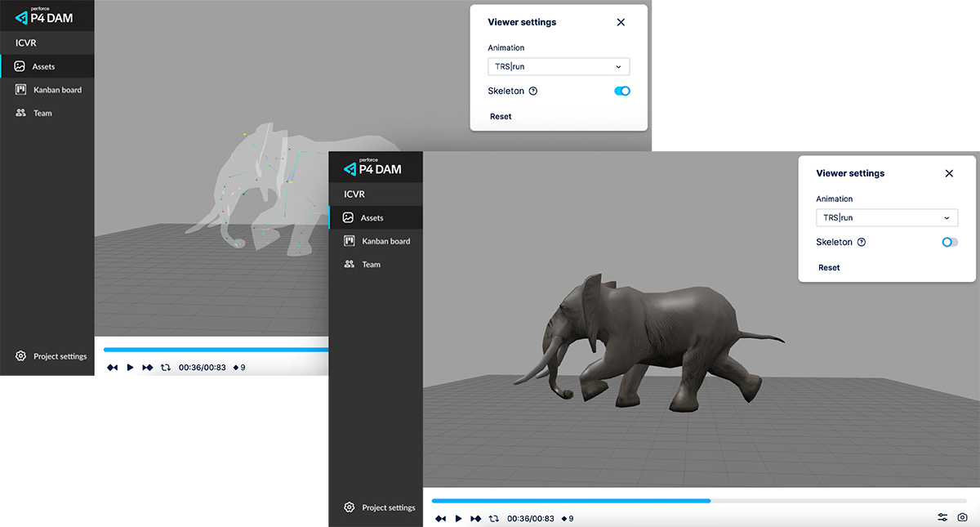Close the upper Viewer settings panel
980x527 pixels.
[621, 23]
